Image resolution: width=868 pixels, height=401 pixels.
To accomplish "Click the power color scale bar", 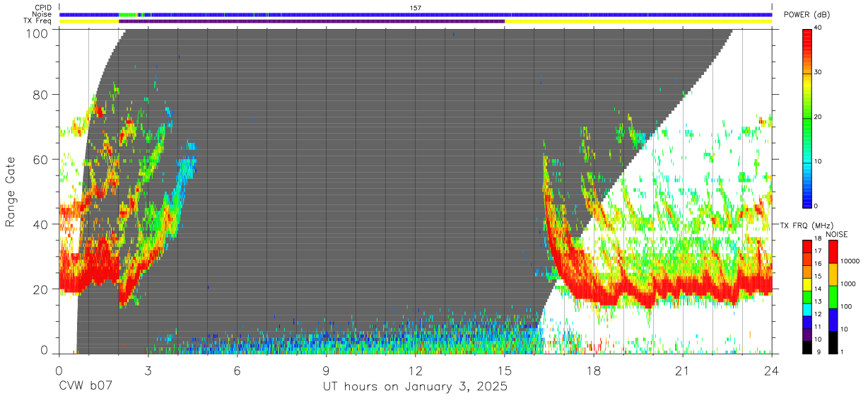I will point(808,117).
